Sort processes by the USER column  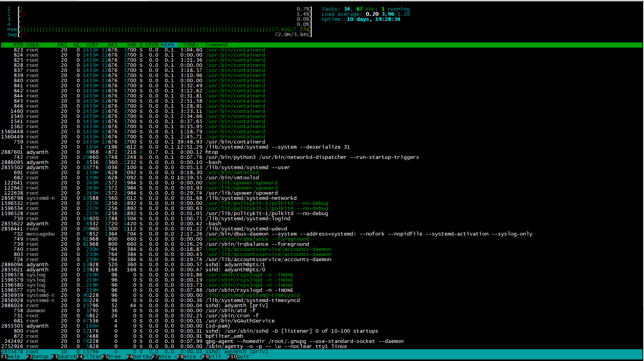point(33,44)
